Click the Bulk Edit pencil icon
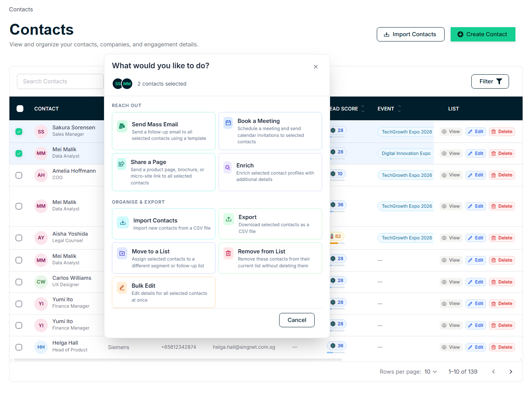The width and height of the screenshot is (532, 394). (122, 288)
